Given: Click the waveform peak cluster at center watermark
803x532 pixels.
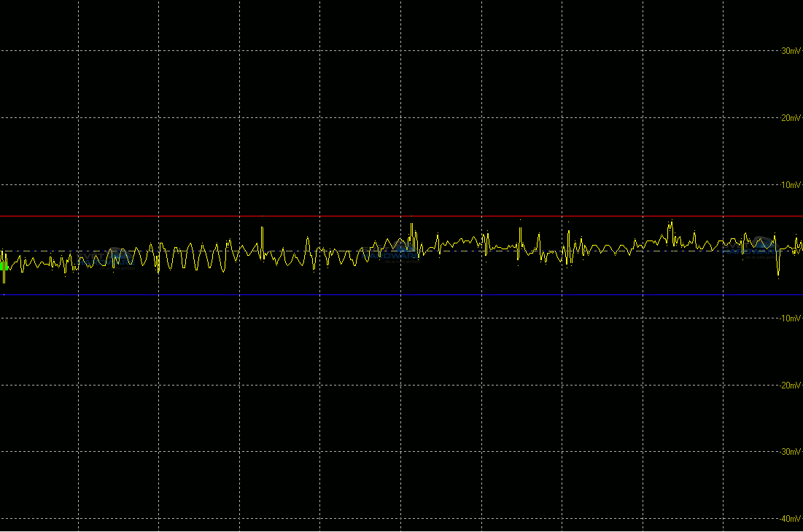Looking at the screenshot, I should pos(411,225).
